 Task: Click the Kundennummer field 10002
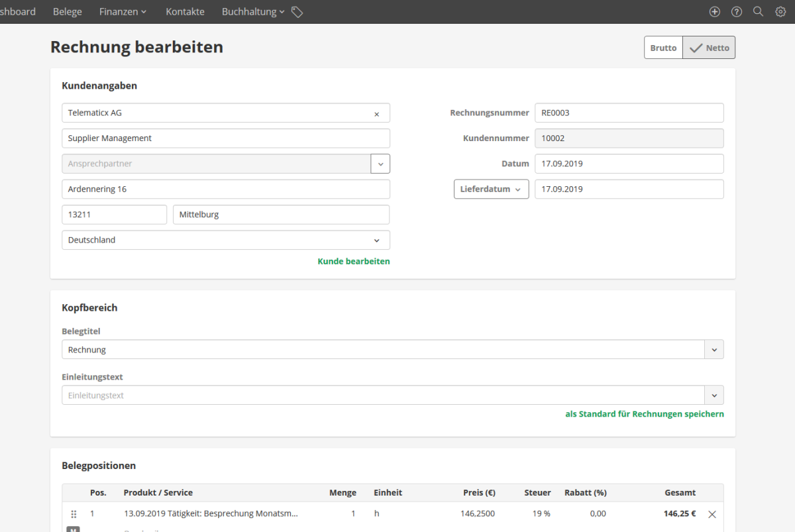tap(629, 138)
